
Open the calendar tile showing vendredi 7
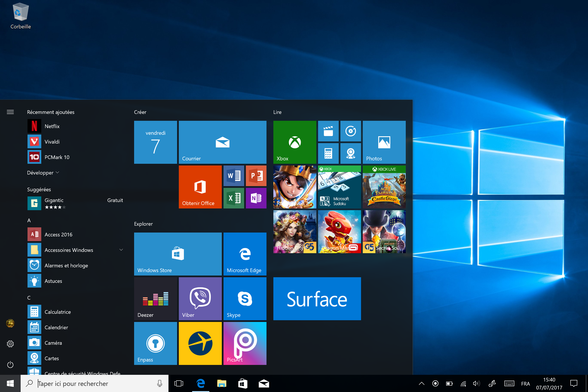point(156,142)
